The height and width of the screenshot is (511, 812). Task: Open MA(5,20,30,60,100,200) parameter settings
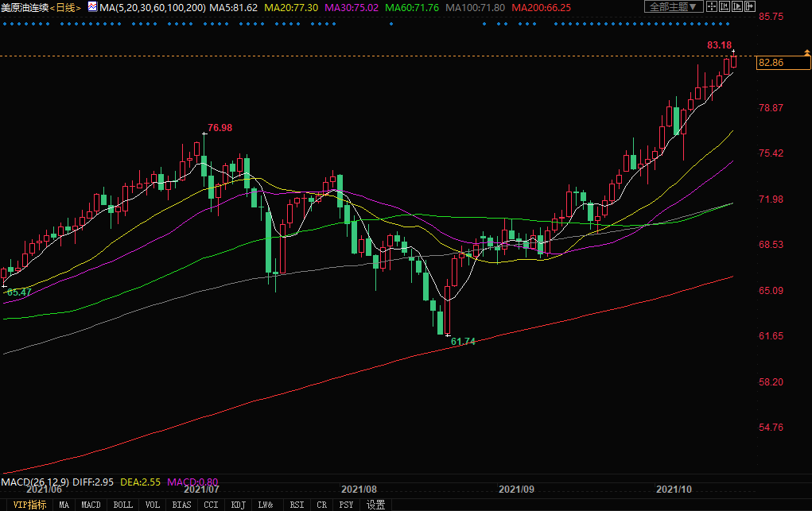click(x=153, y=7)
